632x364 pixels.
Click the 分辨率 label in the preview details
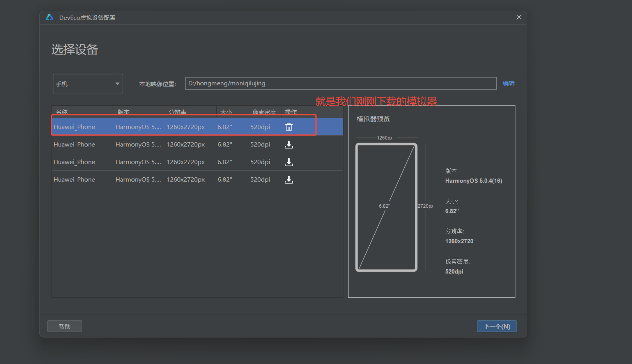click(455, 231)
